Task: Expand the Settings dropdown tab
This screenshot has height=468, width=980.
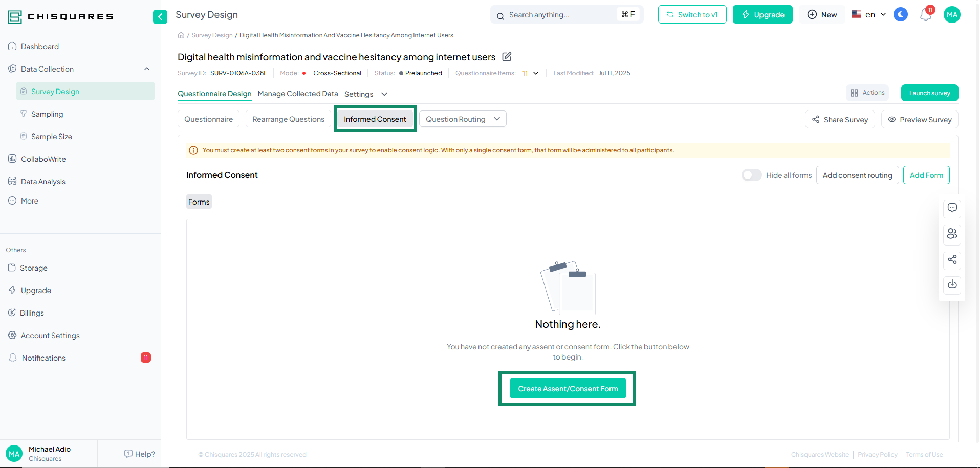Action: (x=365, y=94)
